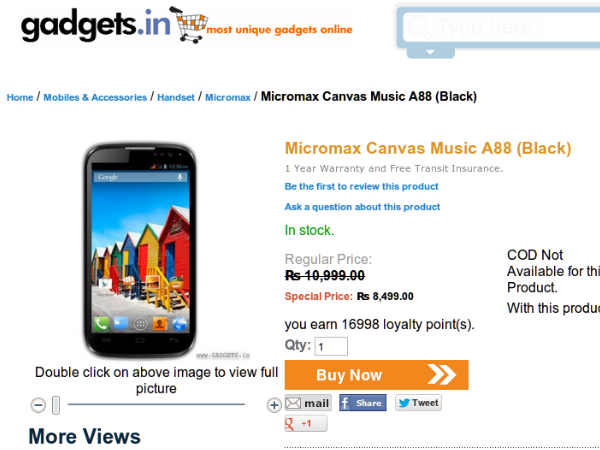This screenshot has width=600, height=450.
Task: Share product via mail icon button
Action: coord(308,403)
